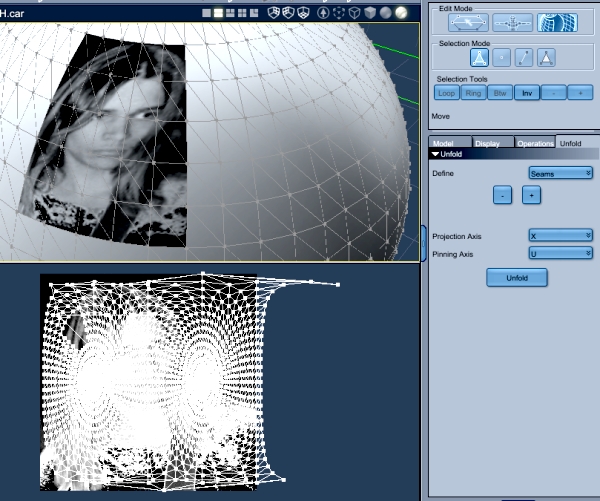Open the Unfold tab
The width and height of the screenshot is (600, 501).
click(x=577, y=142)
